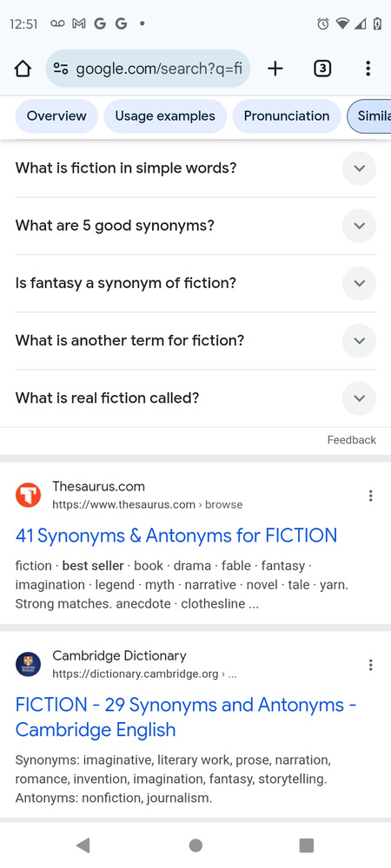391x868 pixels.
Task: Select the Overview chip
Action: coord(56,116)
